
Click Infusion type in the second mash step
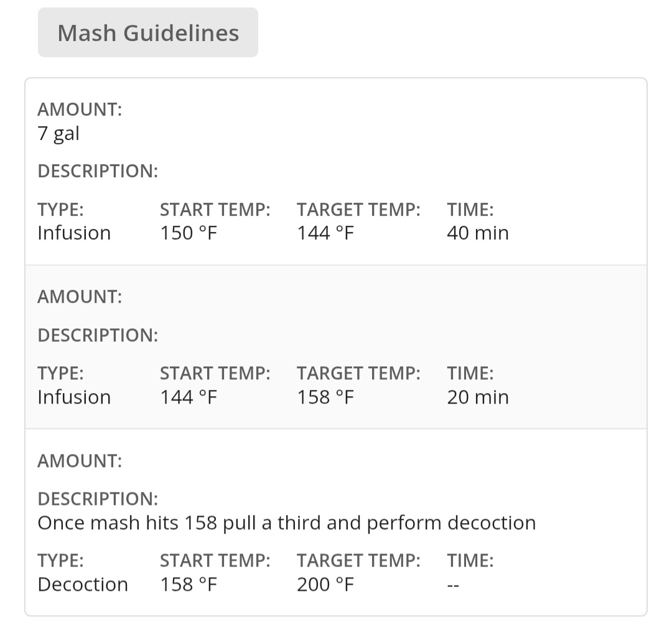(x=74, y=397)
